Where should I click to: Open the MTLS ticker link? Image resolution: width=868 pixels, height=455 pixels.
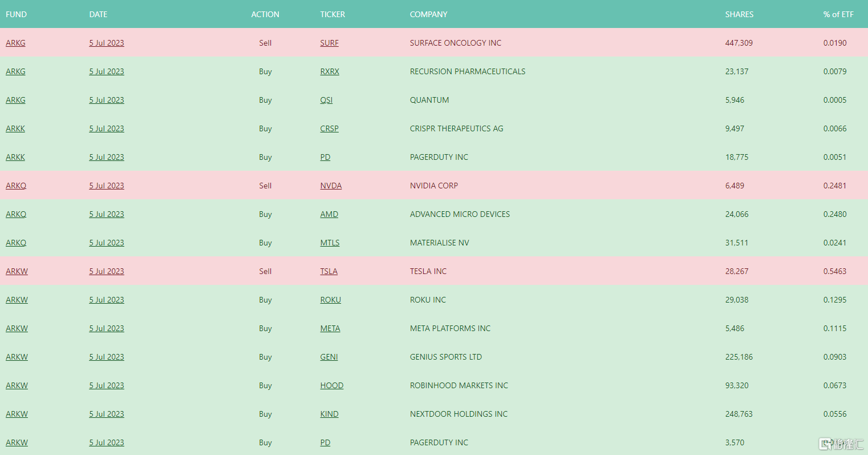[x=330, y=243]
